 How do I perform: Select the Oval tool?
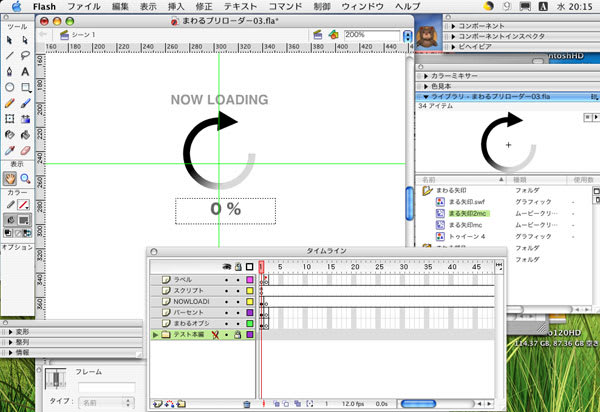tap(10, 87)
